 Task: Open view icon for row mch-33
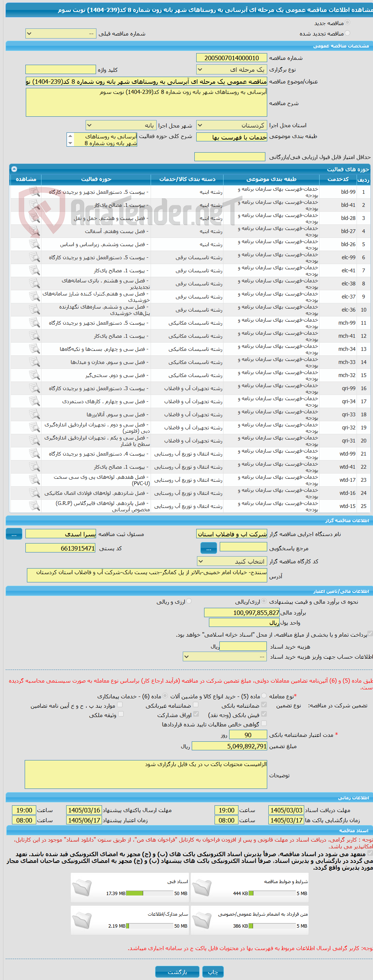(x=35, y=362)
